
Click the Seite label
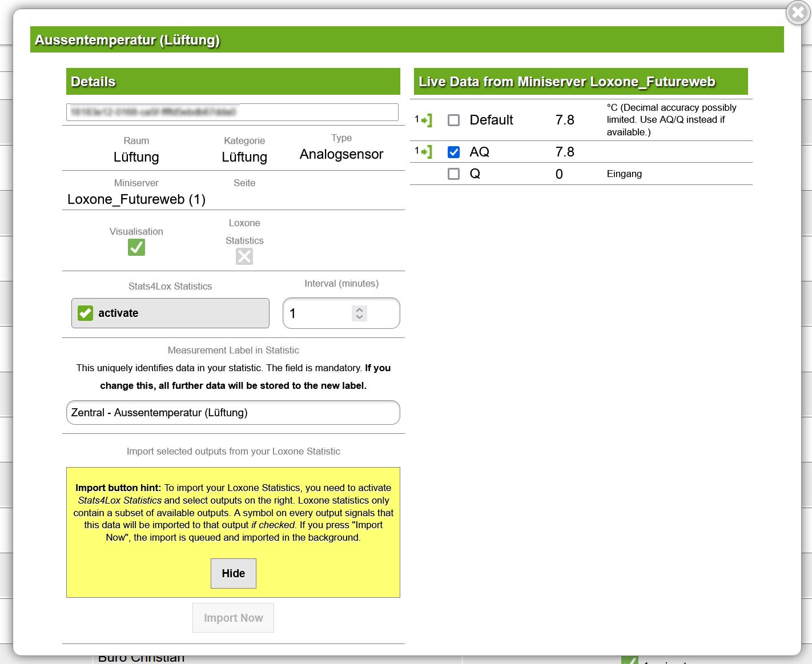(244, 183)
